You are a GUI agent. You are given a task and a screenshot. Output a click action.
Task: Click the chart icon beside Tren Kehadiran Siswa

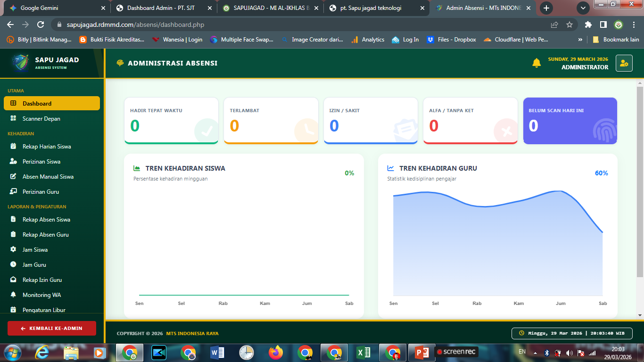coord(137,168)
